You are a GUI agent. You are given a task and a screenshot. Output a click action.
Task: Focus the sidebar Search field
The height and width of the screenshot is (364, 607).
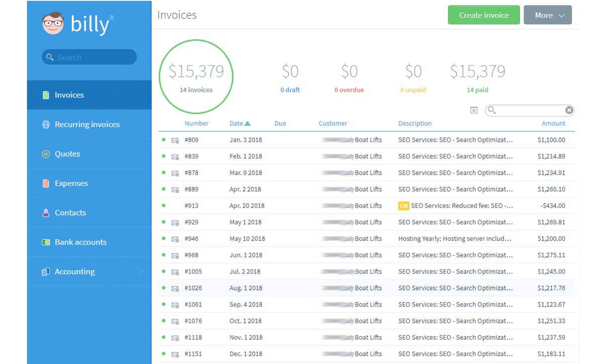point(89,57)
